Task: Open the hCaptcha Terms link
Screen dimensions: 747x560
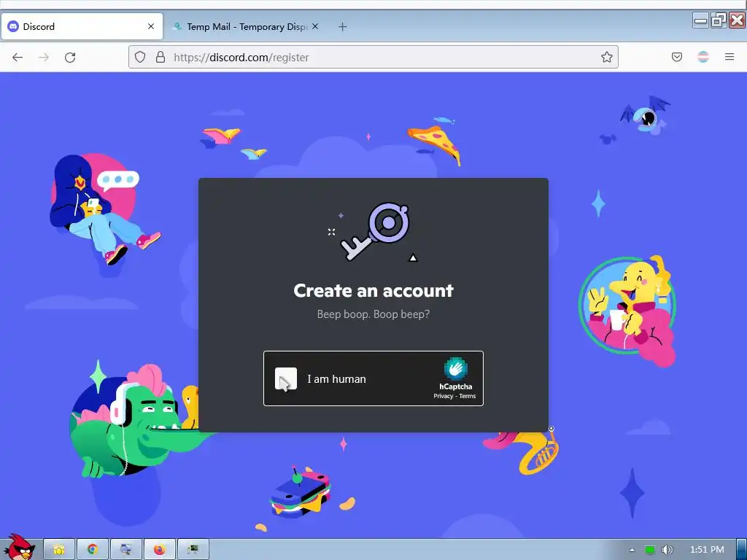Action: pos(468,396)
